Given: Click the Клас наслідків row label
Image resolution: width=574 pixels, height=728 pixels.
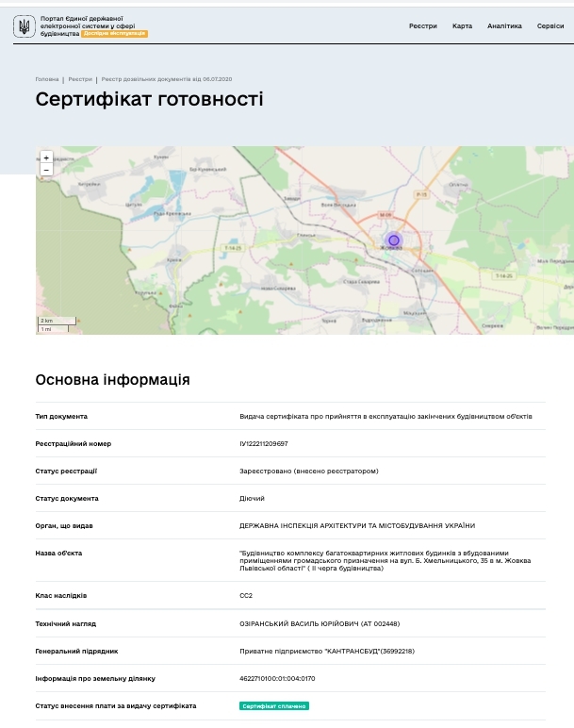Looking at the screenshot, I should pos(60,596).
